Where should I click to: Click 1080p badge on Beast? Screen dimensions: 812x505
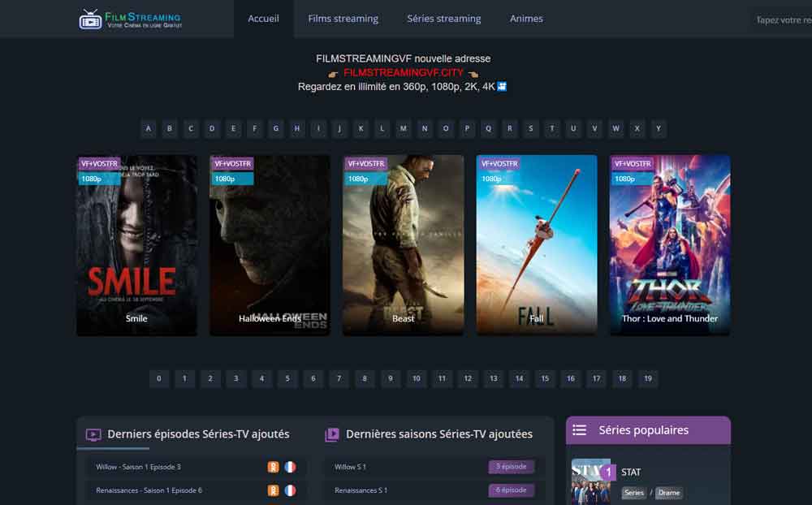coord(365,179)
